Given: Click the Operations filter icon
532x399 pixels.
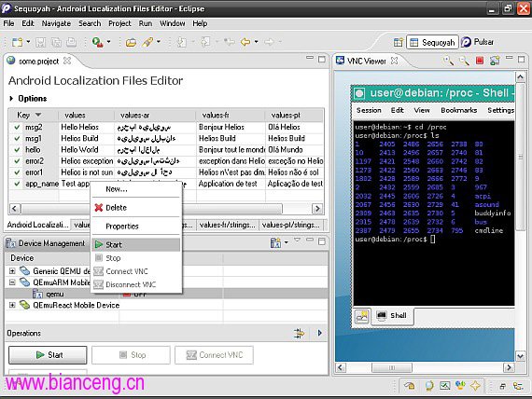Looking at the screenshot, I should (x=299, y=333).
